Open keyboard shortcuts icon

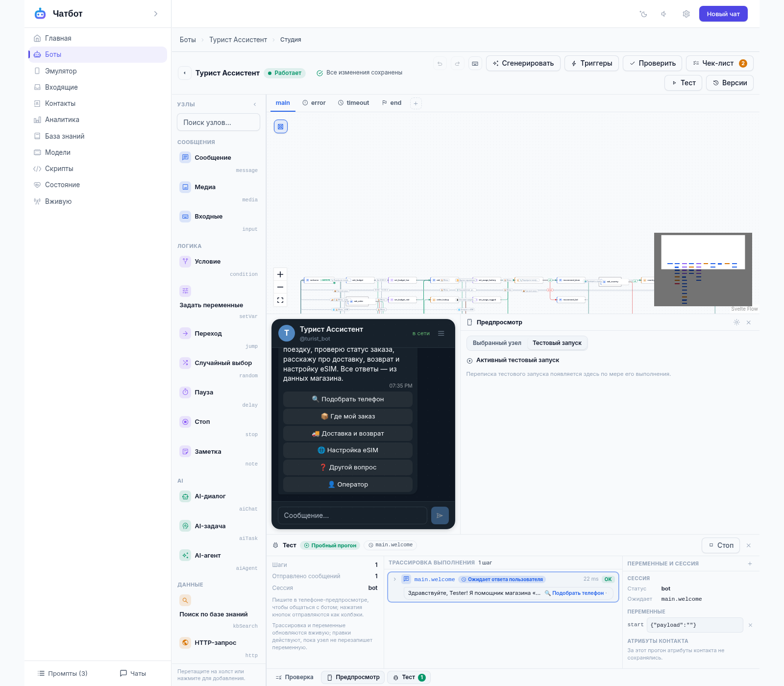point(475,63)
